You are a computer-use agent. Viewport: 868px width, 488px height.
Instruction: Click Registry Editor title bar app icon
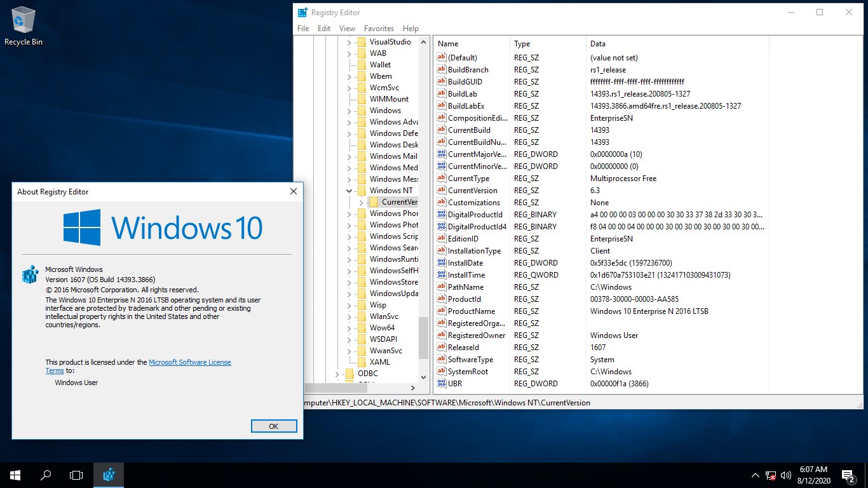pos(302,12)
